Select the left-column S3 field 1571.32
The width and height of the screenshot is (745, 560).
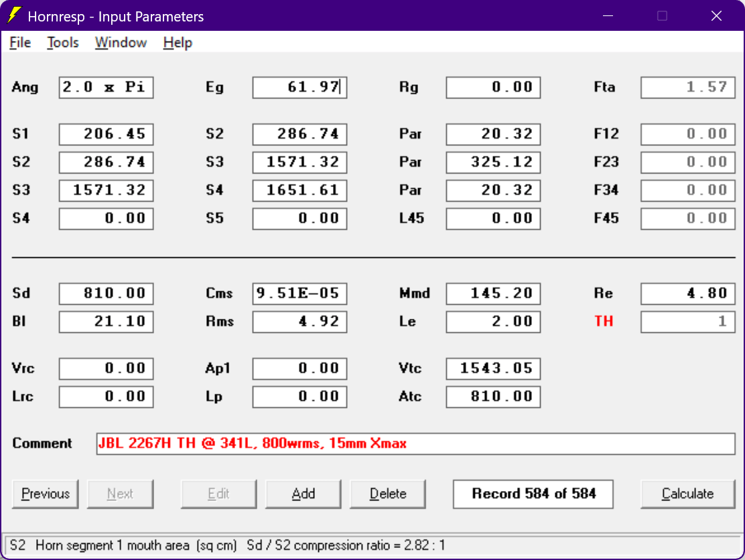106,190
